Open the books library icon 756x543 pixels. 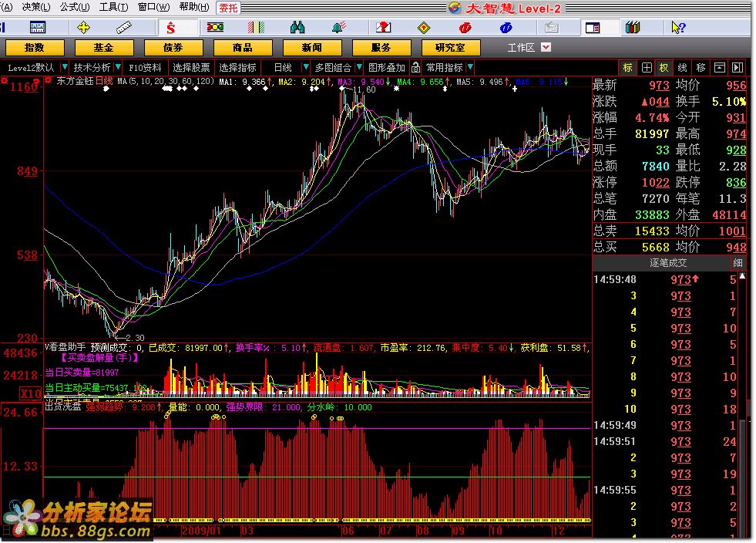tap(633, 28)
